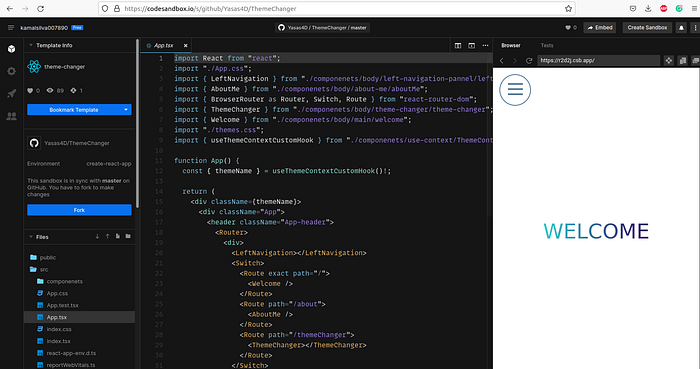700x369 pixels.
Task: Click the Yasas4D / ThemeChanger / master title
Action: [322, 28]
